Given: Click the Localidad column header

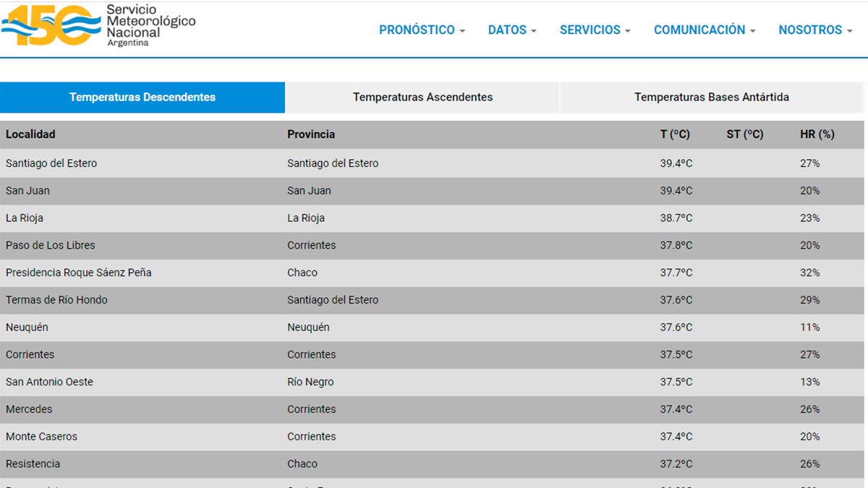Looking at the screenshot, I should tap(30, 134).
